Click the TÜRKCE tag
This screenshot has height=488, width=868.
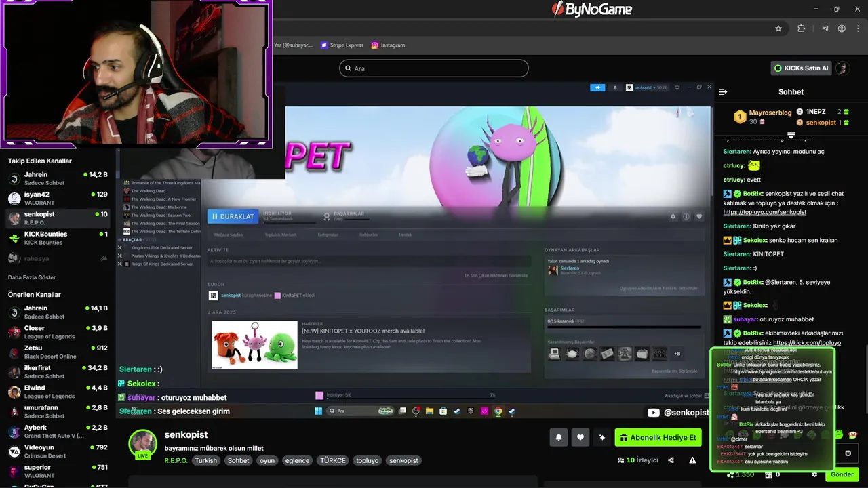tap(333, 460)
